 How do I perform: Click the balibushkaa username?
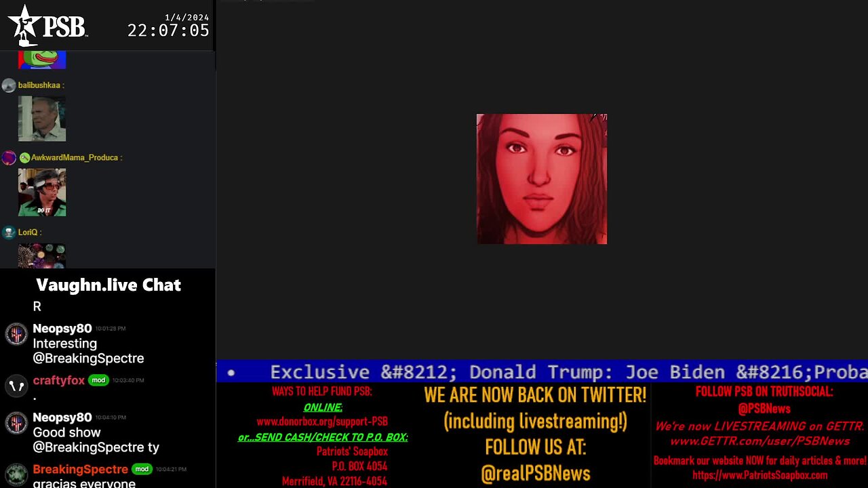[39, 85]
